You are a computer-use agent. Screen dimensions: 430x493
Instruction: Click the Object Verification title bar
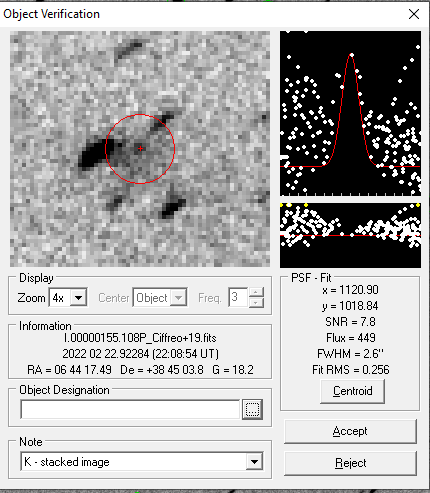click(x=200, y=14)
